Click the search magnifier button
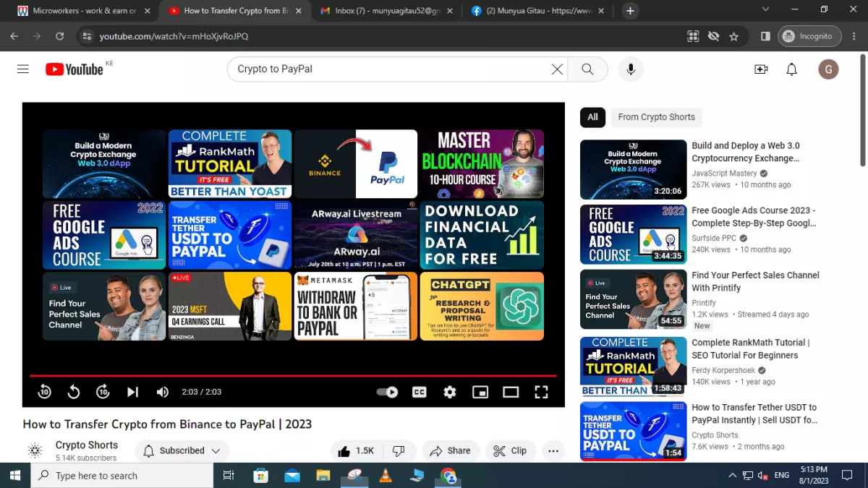The image size is (868, 488). click(x=587, y=69)
